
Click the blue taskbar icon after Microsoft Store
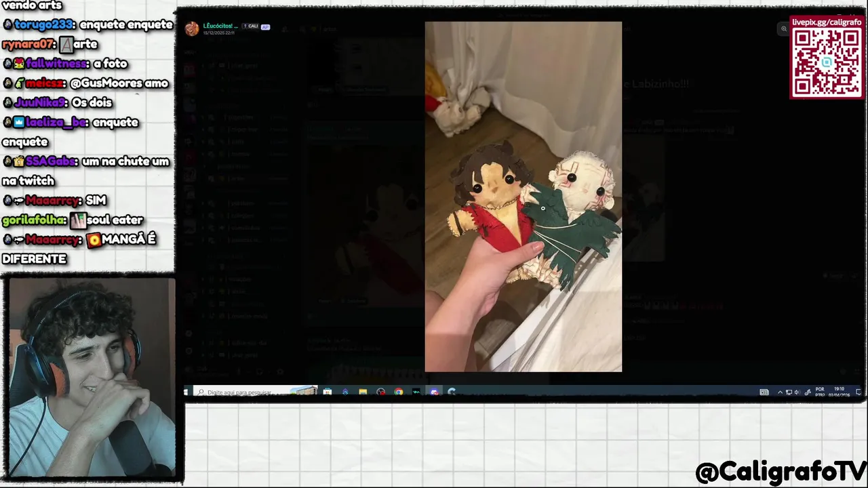point(345,392)
